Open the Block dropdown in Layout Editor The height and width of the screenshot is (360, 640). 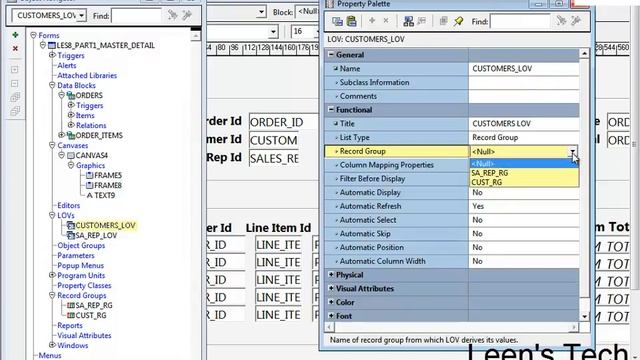point(262,12)
